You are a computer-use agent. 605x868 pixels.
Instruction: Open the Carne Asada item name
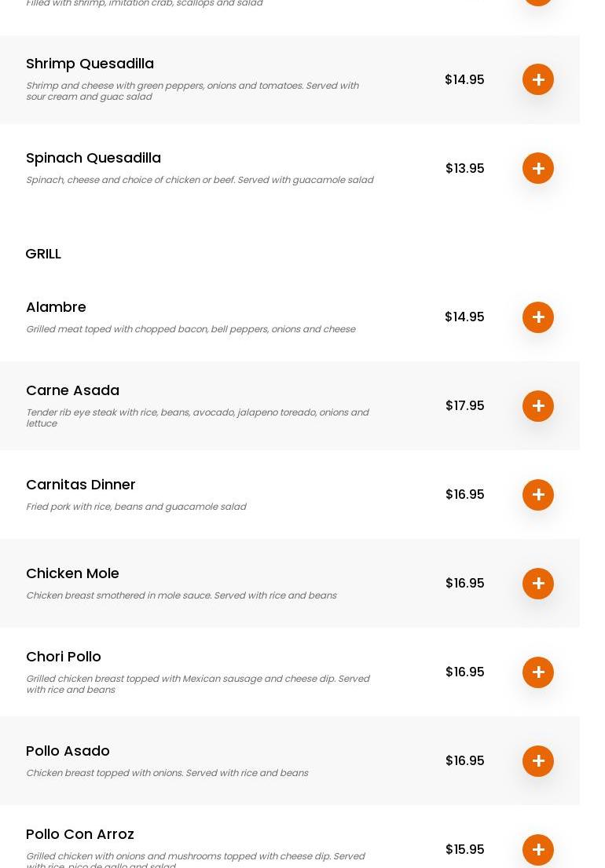(x=72, y=390)
